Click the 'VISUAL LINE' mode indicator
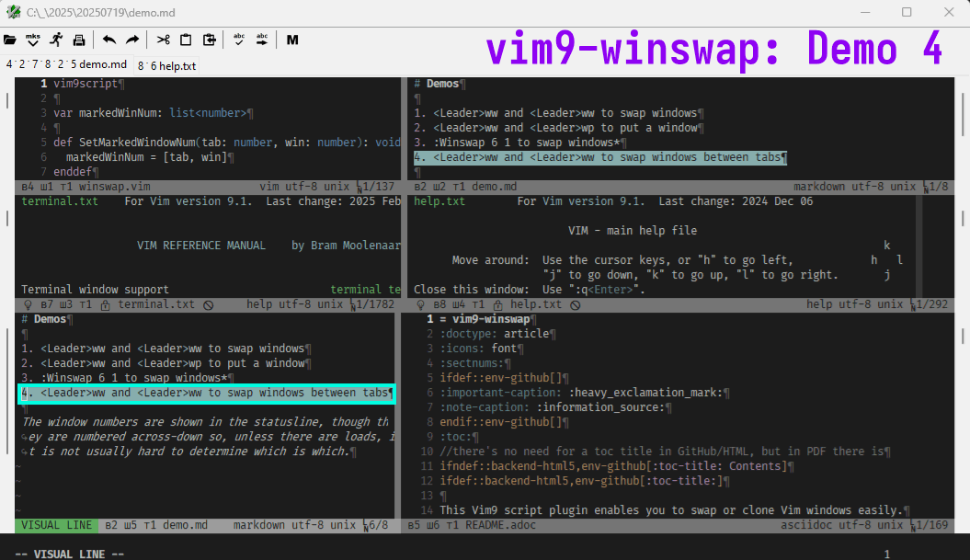This screenshot has height=560, width=970. click(56, 525)
